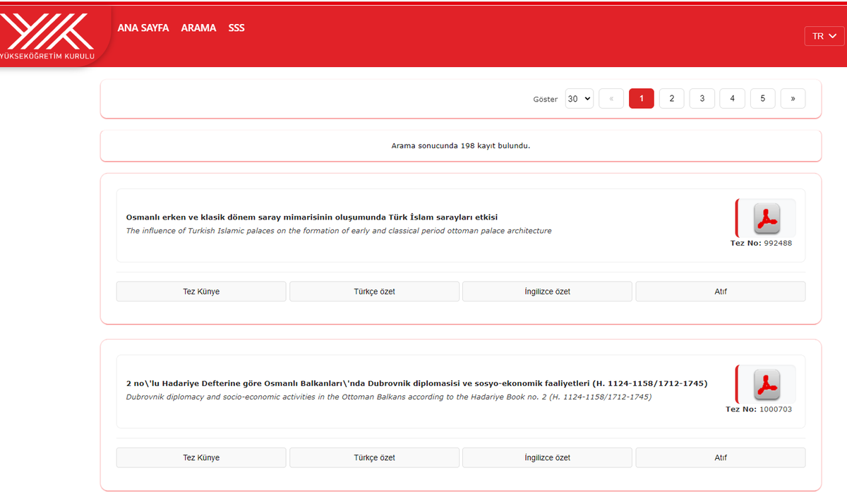Click the 'Göster' label
This screenshot has height=504, width=847.
tap(545, 100)
